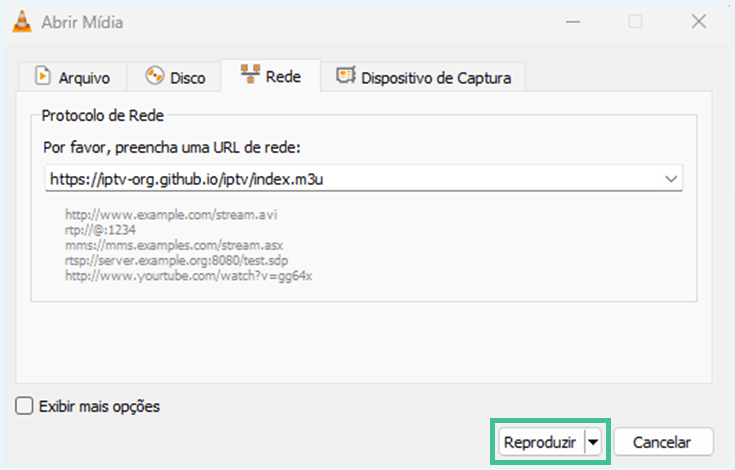
Task: Close the Abrir Mídia dialog
Action: point(699,22)
